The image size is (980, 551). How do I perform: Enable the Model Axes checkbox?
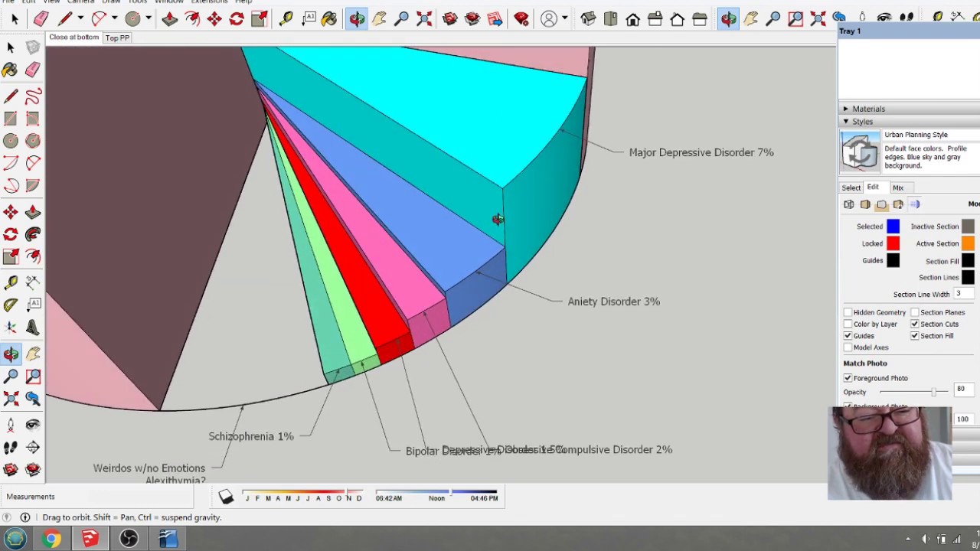tap(848, 347)
